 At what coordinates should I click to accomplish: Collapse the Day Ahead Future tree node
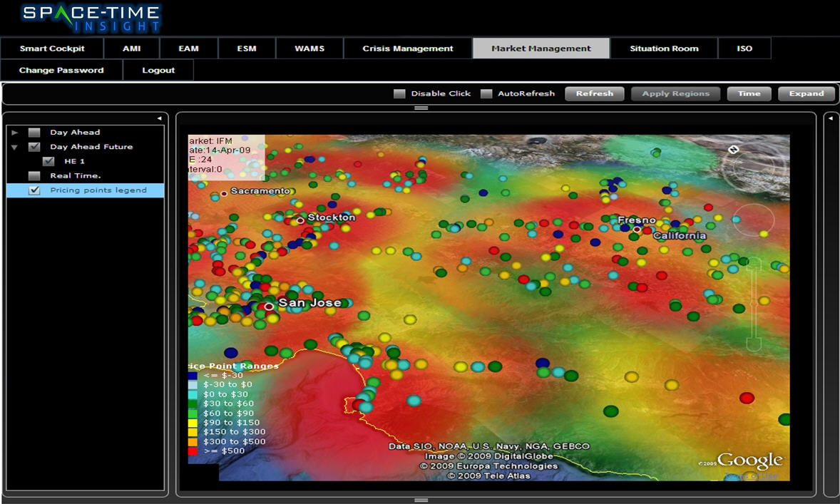point(14,147)
